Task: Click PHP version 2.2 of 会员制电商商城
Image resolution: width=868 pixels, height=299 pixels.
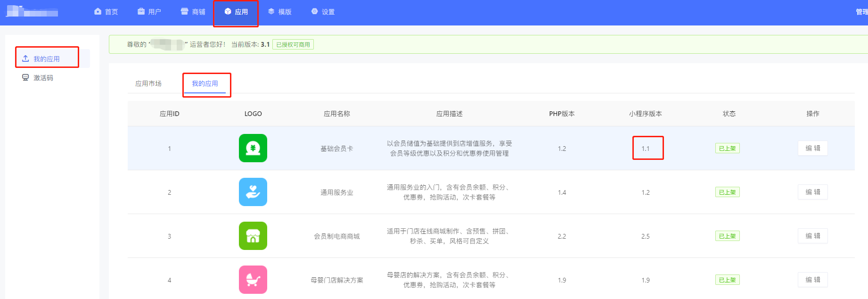Action: 562,236
